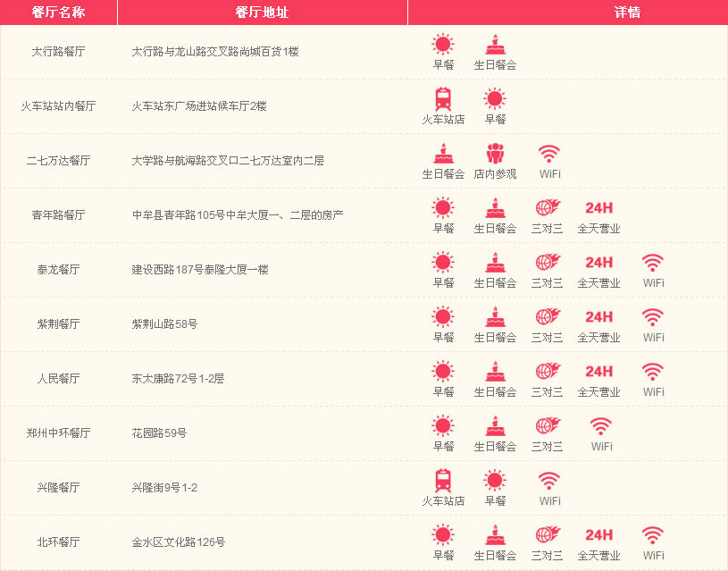Image resolution: width=728 pixels, height=571 pixels.
Task: Click the 24H all-day icon for 青年路餐厅
Action: point(598,208)
